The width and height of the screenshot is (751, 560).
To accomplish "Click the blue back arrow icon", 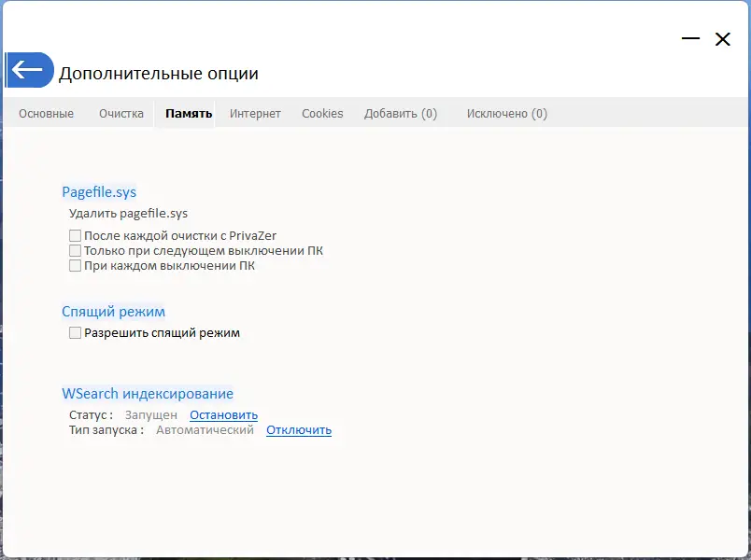I will click(29, 69).
